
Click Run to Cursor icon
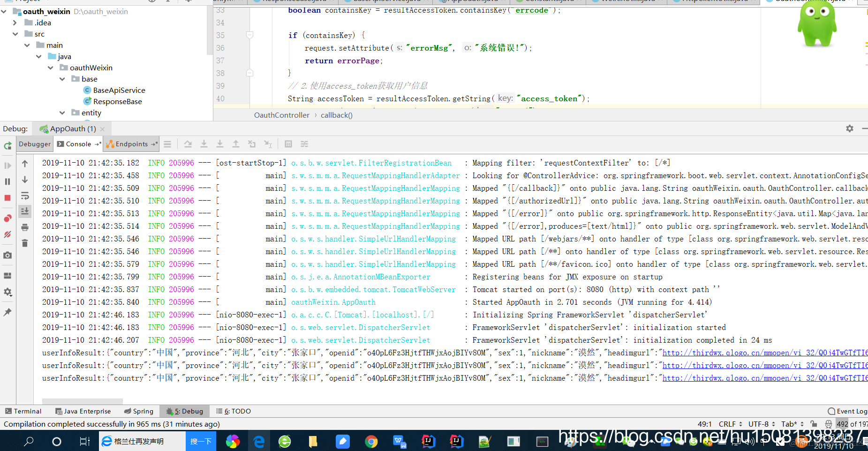268,144
